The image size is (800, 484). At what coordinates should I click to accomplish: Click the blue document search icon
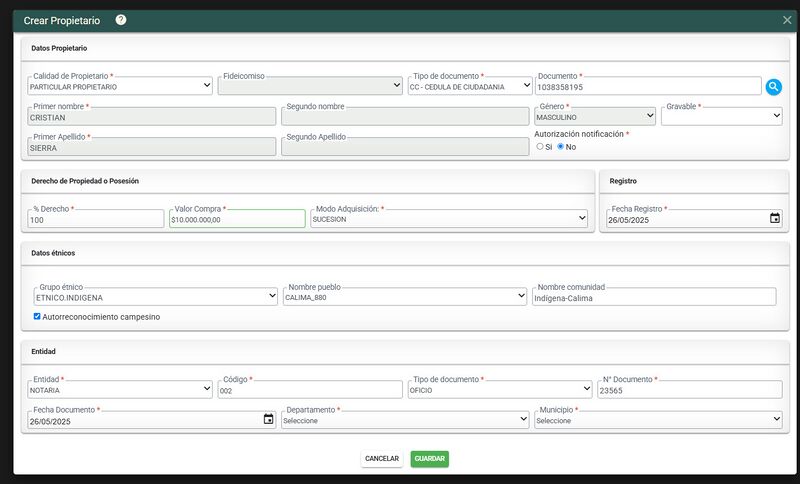(774, 87)
